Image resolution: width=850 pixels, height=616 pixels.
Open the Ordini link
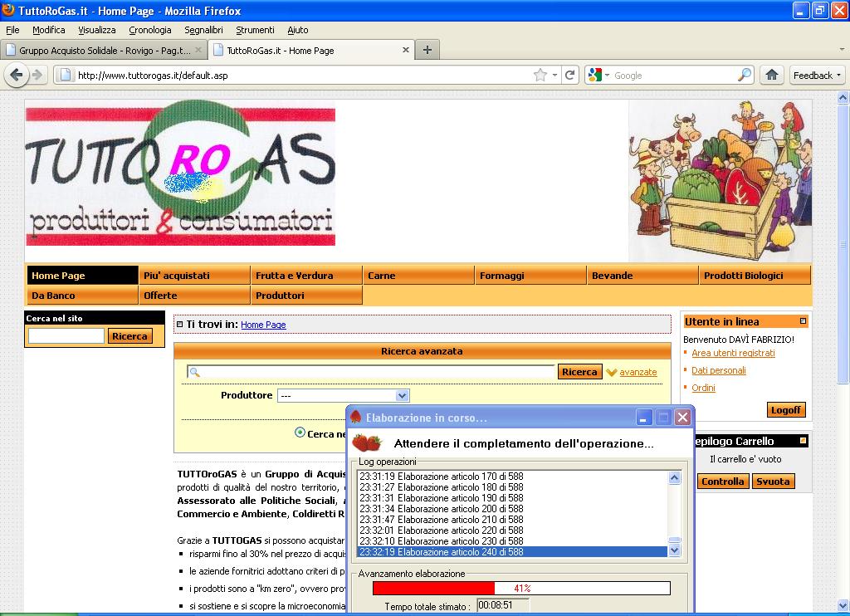[703, 388]
